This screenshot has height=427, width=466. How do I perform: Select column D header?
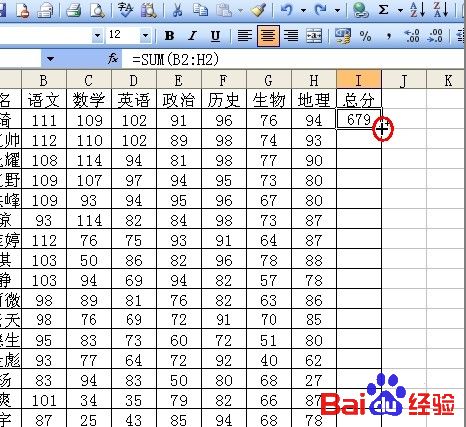[x=134, y=79]
